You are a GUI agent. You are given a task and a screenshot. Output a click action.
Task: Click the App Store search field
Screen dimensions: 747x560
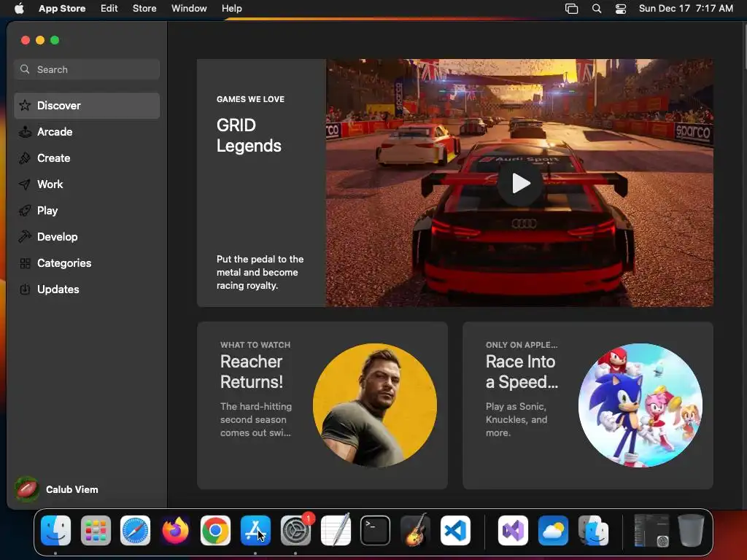pos(87,69)
